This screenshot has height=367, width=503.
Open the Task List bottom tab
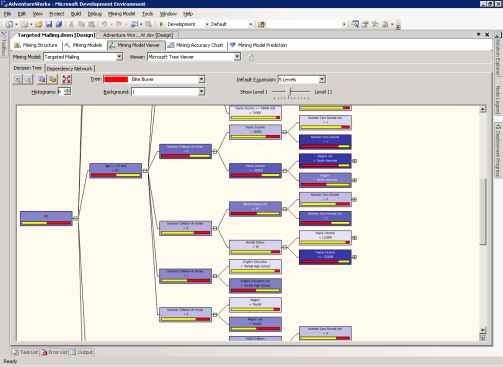point(25,352)
